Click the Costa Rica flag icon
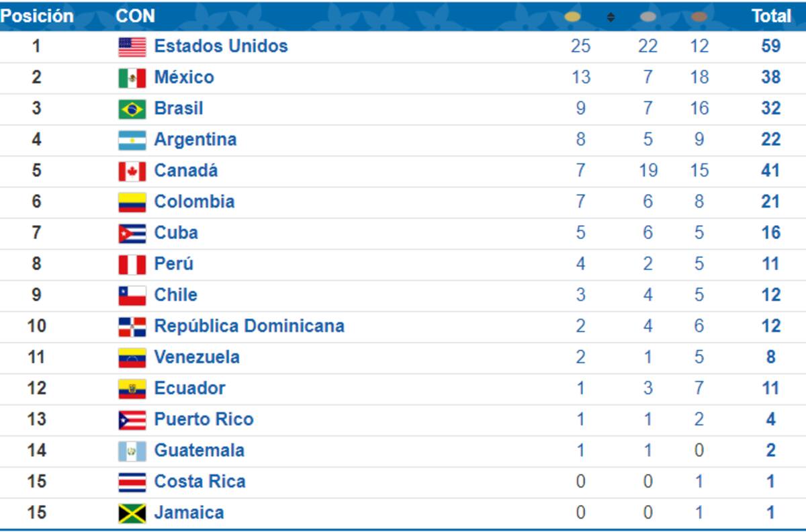 132,482
